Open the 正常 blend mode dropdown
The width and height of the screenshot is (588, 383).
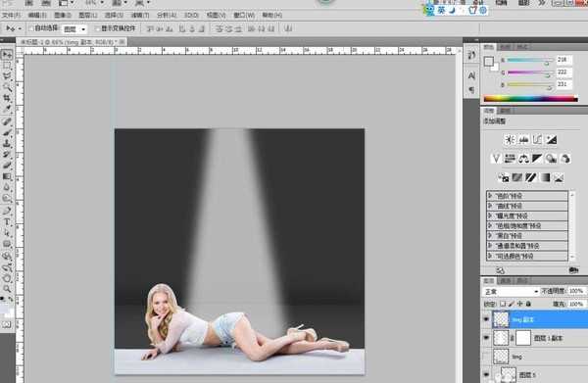pyautogui.click(x=511, y=291)
